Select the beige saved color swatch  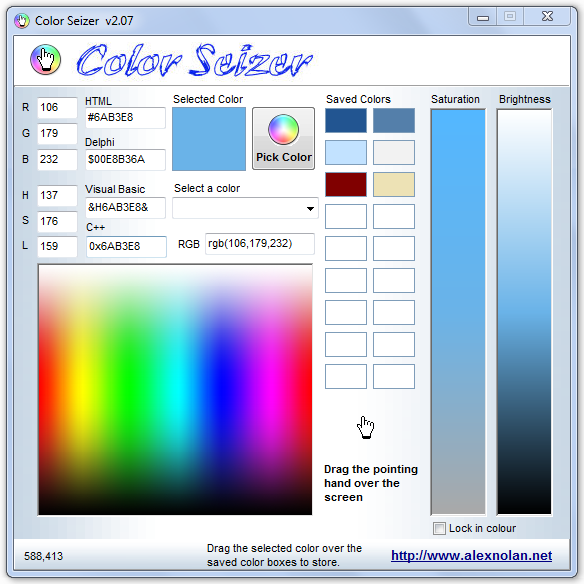394,184
